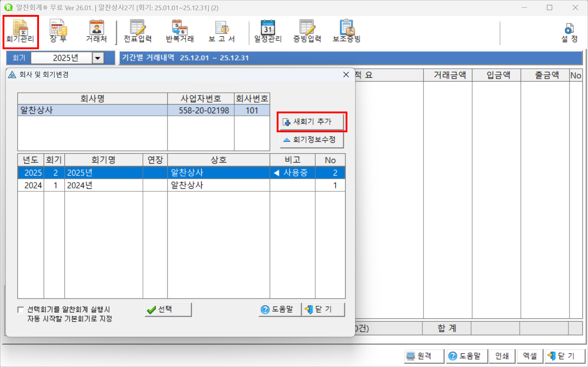Click the 회기명 column header
588x367 pixels.
coord(104,160)
